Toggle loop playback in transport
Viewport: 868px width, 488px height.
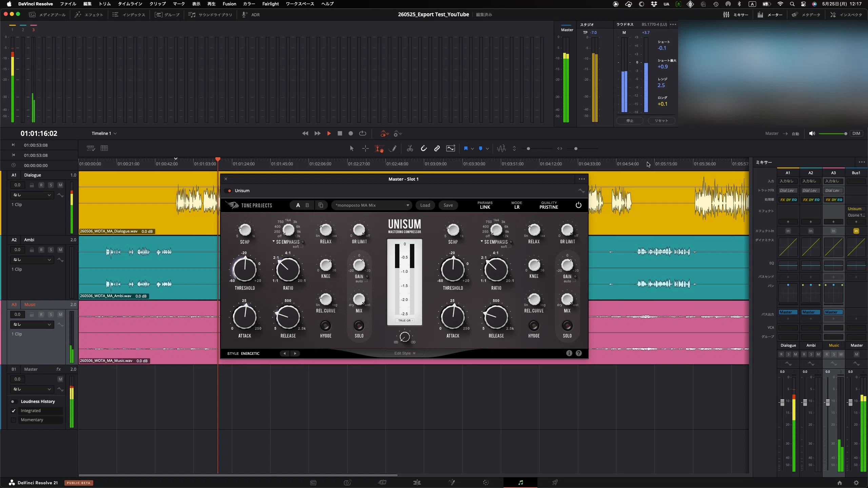[x=362, y=134]
